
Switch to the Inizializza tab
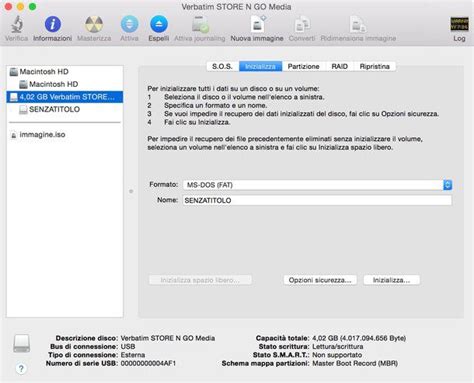pos(260,66)
